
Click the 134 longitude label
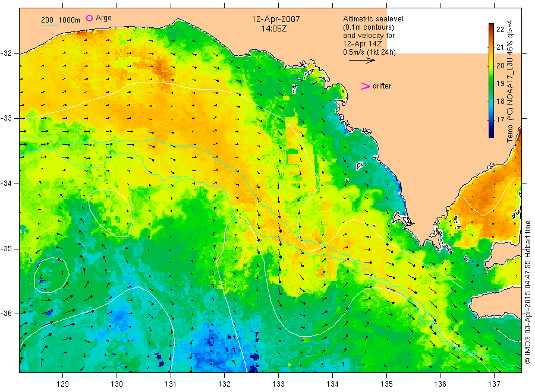(x=332, y=384)
